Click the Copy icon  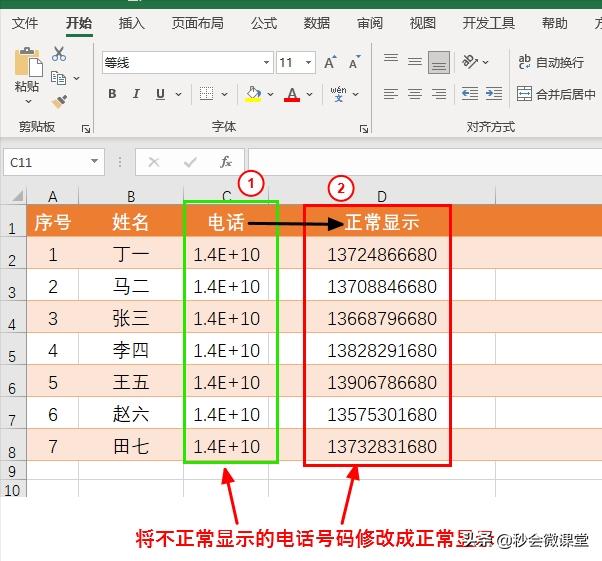58,78
